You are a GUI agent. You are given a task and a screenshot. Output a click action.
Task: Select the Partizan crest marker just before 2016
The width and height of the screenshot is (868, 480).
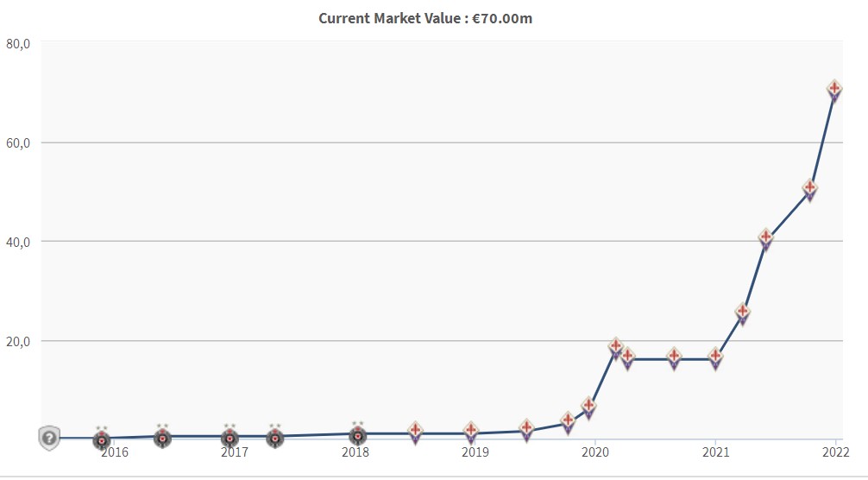(102, 439)
